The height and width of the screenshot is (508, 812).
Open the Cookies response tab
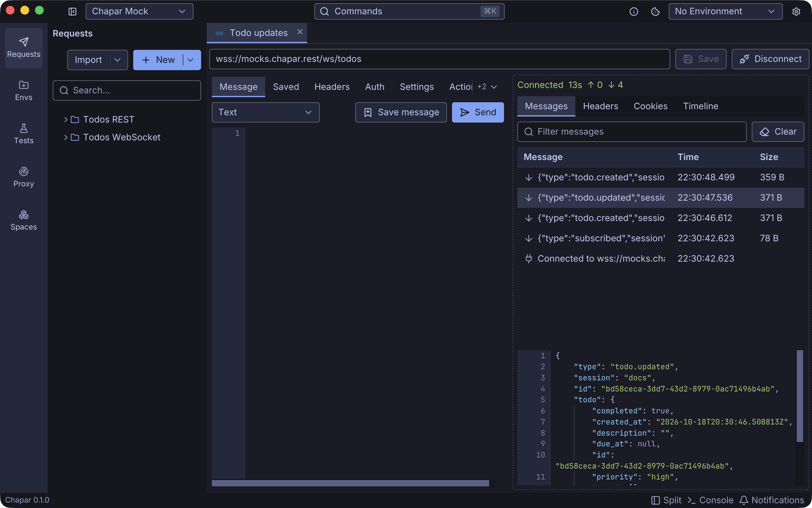(651, 106)
